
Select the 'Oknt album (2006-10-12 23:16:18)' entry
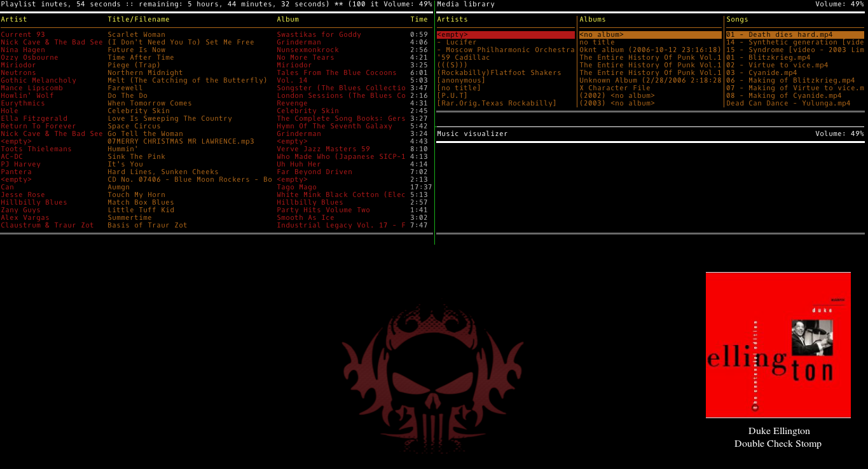pos(651,50)
